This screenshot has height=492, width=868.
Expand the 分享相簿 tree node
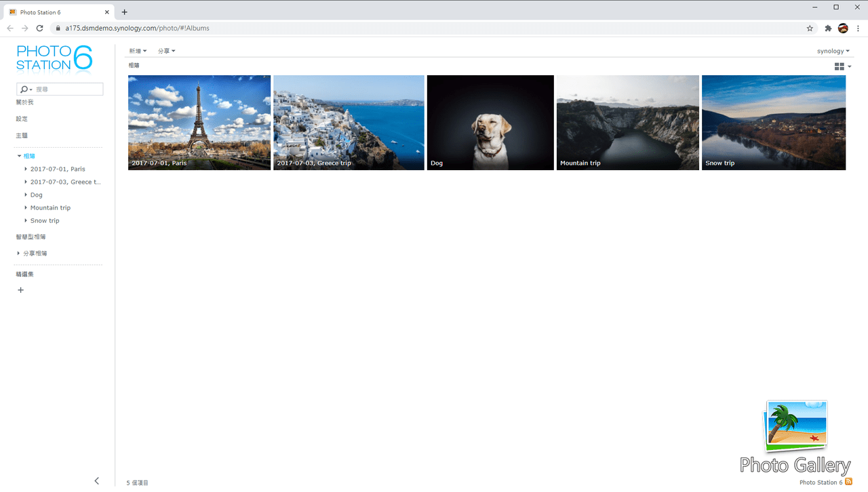tap(19, 253)
